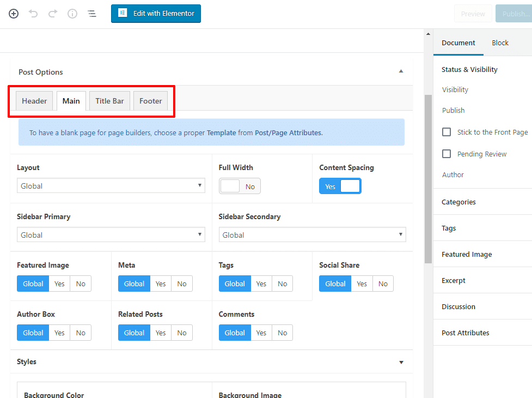Click the Redo arrow icon
Screen dimensions: 532x398
[53, 14]
